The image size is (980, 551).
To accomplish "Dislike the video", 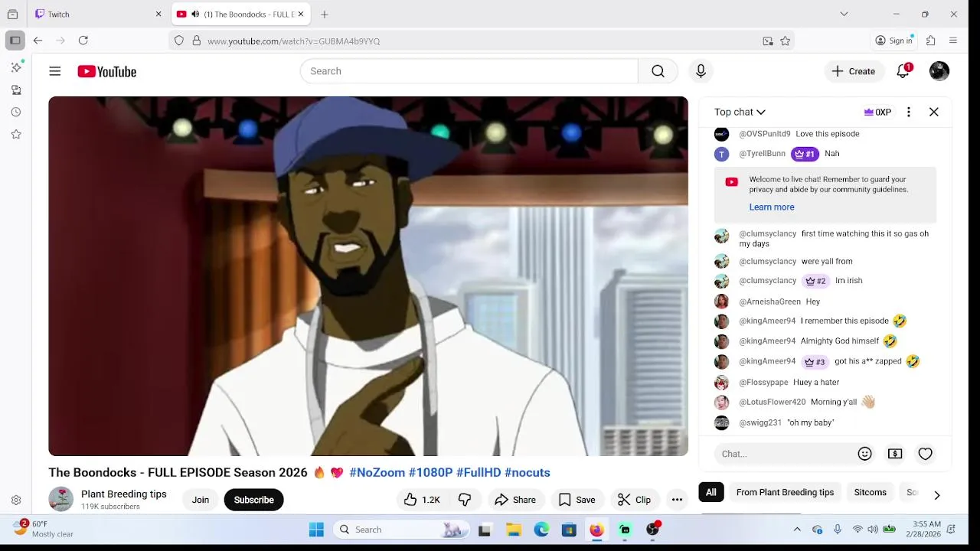I will coord(465,500).
